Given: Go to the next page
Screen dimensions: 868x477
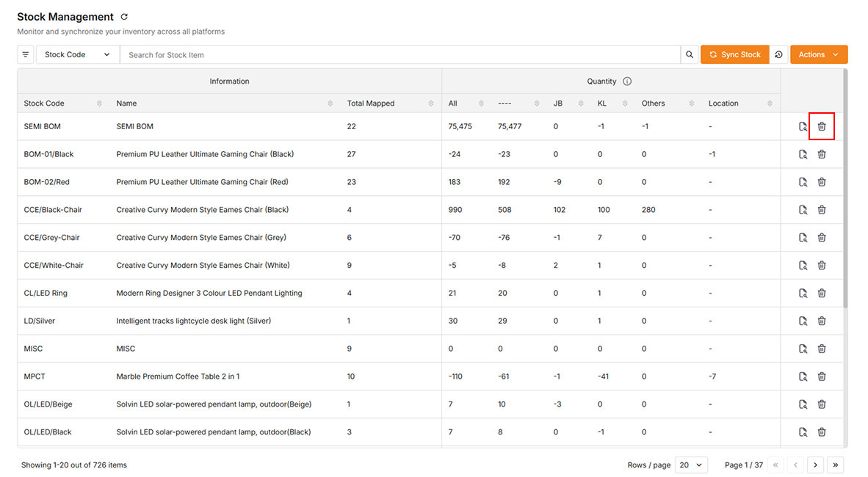Looking at the screenshot, I should click(x=815, y=465).
